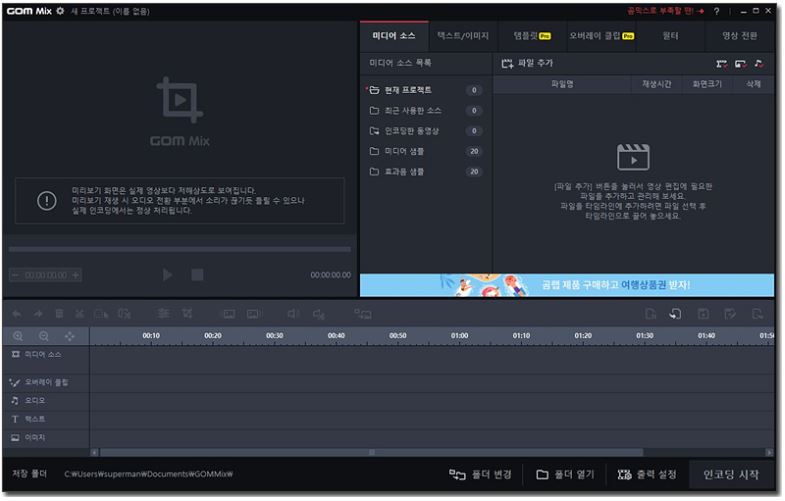This screenshot has width=785, height=501.
Task: Select the 현재 프로젝트 folder
Action: (425, 90)
